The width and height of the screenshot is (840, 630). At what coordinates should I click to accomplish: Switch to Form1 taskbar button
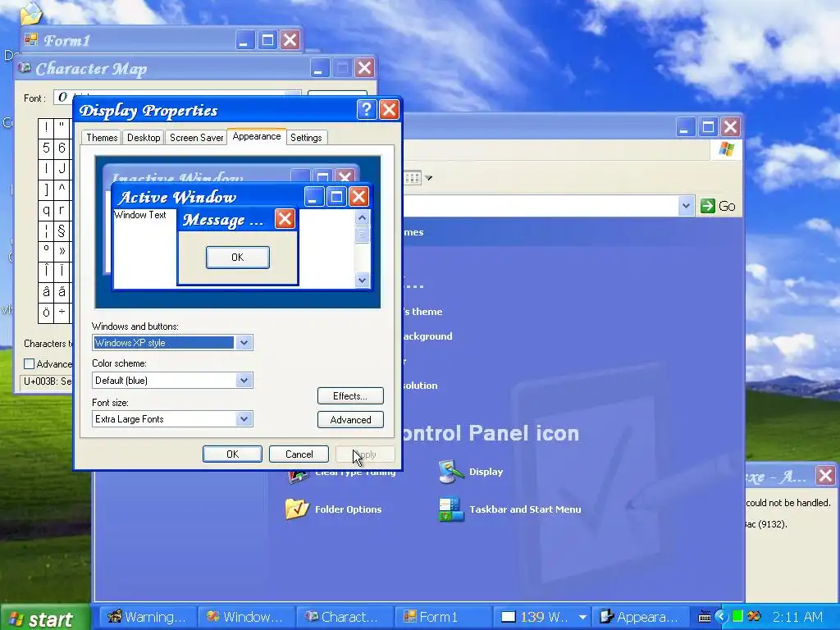pos(442,617)
